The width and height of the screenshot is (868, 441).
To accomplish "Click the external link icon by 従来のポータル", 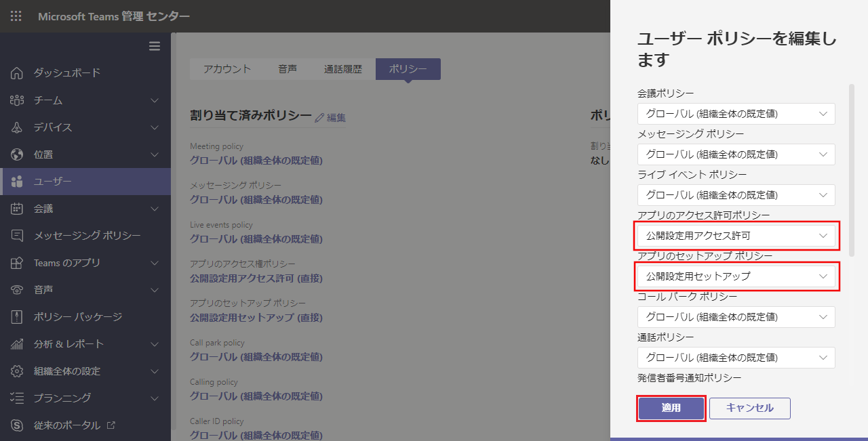I will (111, 425).
